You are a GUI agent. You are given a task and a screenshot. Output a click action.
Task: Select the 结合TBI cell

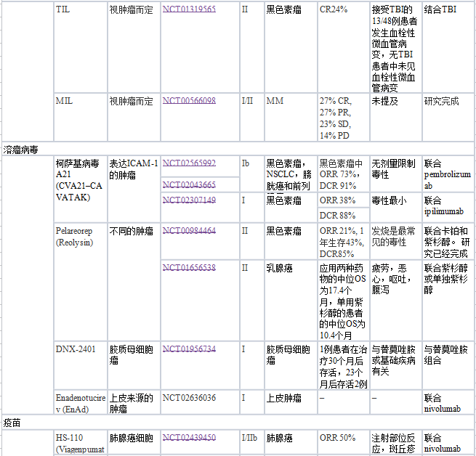click(x=448, y=47)
